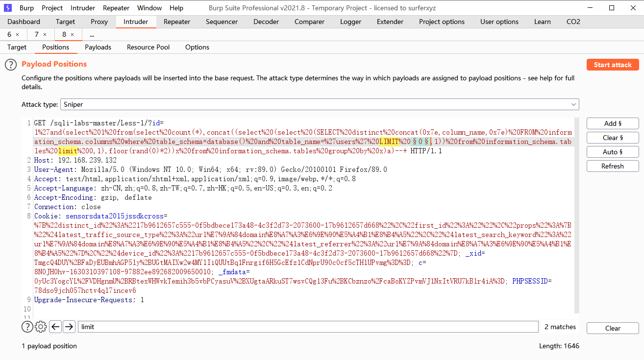Select Intruder attack tab 8
The height and width of the screenshot is (360, 644).
[68, 34]
